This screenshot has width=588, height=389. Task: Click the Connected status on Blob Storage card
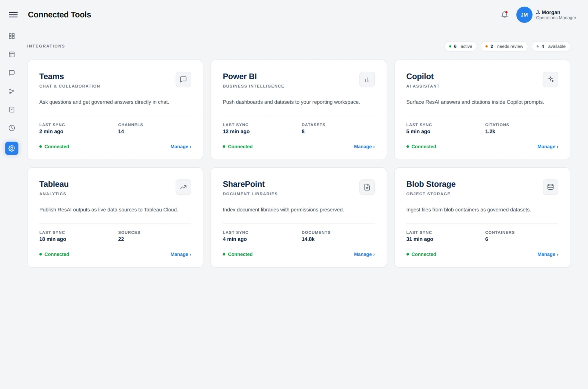[x=421, y=254]
